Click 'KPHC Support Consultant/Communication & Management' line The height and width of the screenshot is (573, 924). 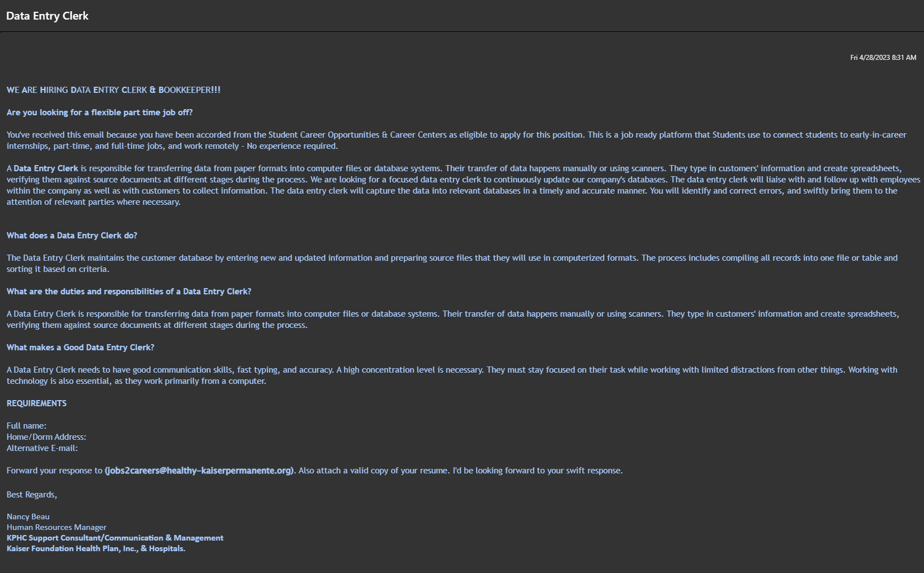(115, 538)
